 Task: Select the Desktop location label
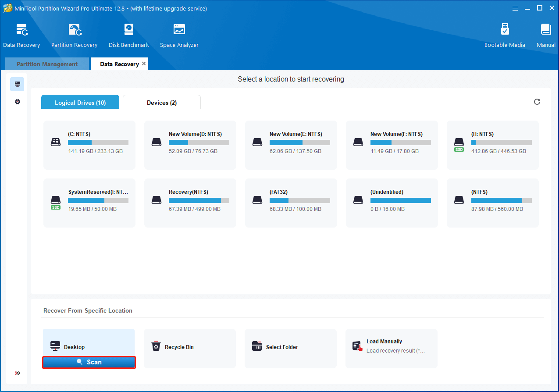74,347
